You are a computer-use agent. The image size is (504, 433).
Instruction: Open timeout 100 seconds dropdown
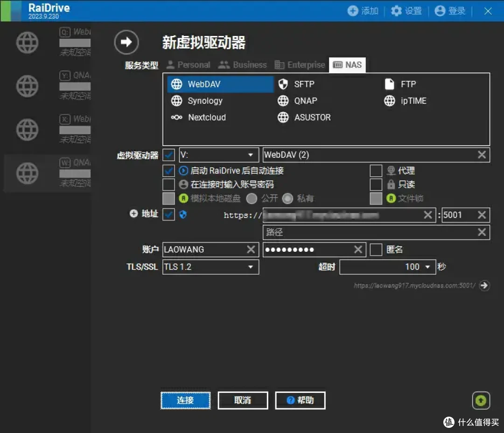[388, 267]
